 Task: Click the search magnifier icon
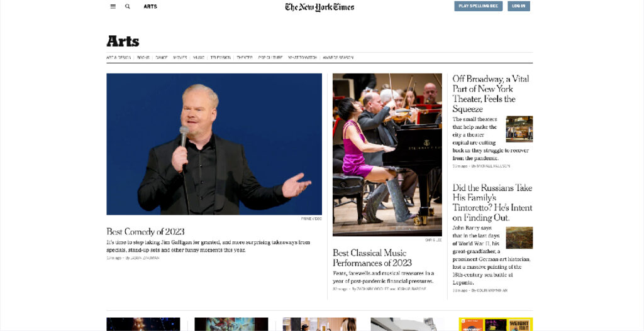point(128,6)
